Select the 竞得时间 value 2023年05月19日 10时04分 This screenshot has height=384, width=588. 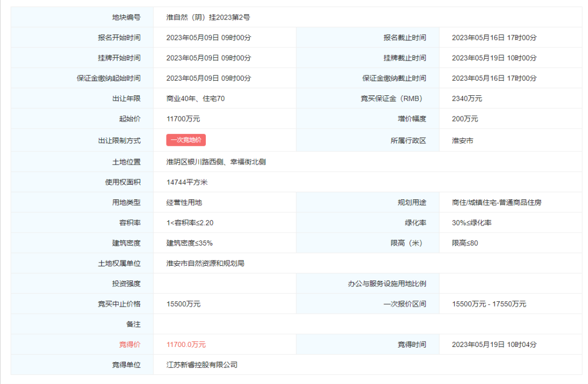494,344
